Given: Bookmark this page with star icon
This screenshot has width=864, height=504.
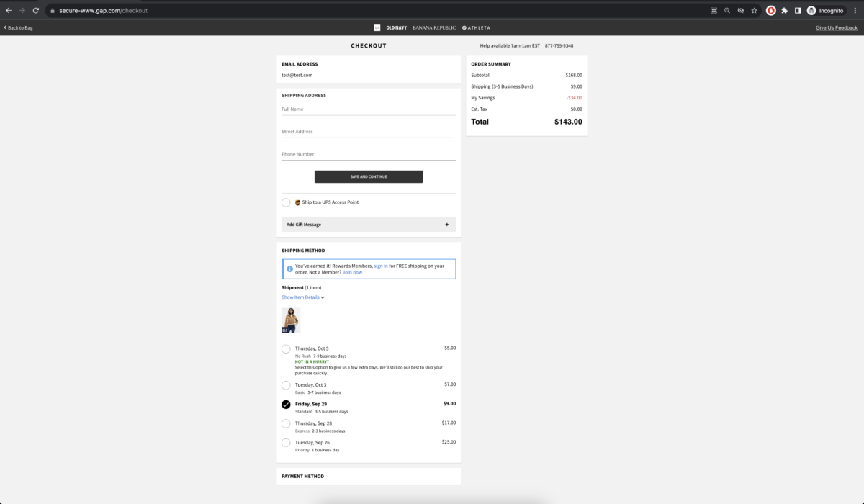Looking at the screenshot, I should coord(754,11).
